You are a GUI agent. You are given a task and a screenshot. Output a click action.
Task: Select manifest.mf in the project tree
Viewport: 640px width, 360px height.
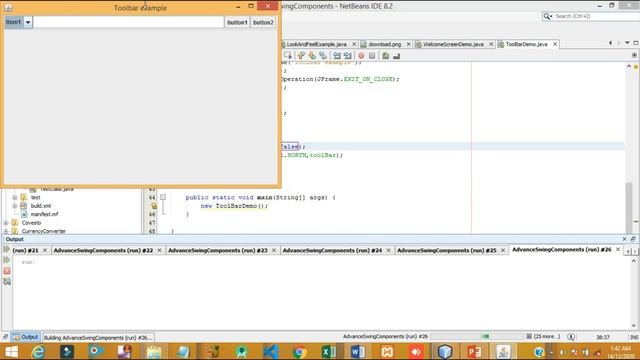coord(44,214)
